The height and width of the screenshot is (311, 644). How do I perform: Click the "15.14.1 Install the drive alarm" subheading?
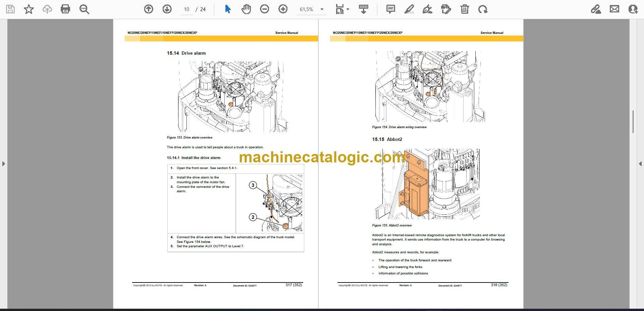[194, 158]
